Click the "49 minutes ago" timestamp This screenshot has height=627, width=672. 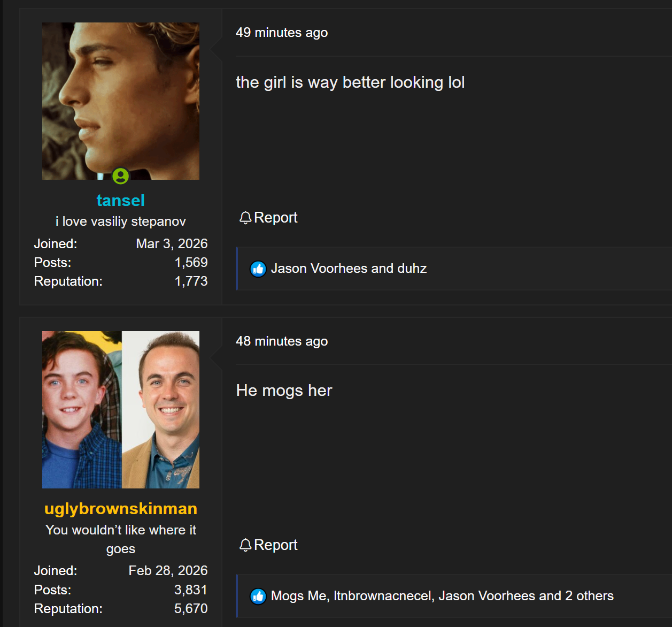click(x=282, y=33)
